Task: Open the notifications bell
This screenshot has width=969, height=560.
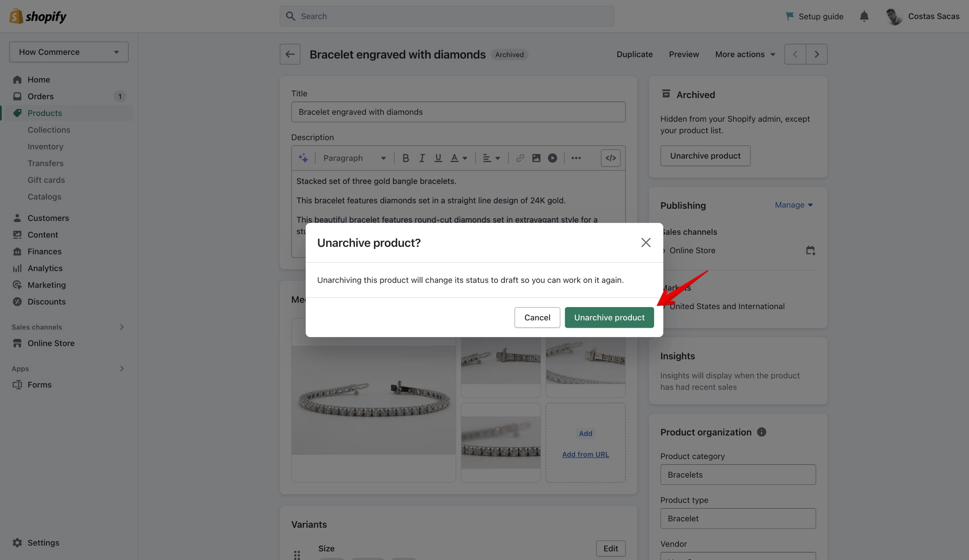Action: pos(864,16)
